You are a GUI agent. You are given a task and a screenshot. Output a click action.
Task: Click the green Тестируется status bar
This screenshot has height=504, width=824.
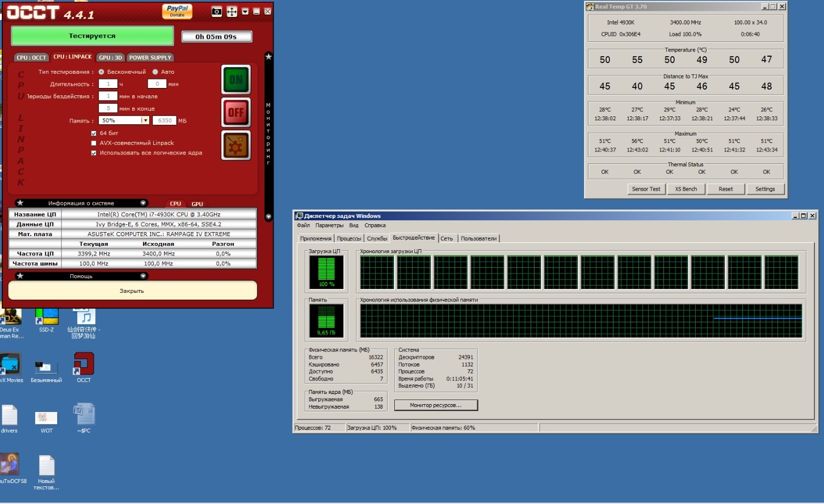coord(92,36)
